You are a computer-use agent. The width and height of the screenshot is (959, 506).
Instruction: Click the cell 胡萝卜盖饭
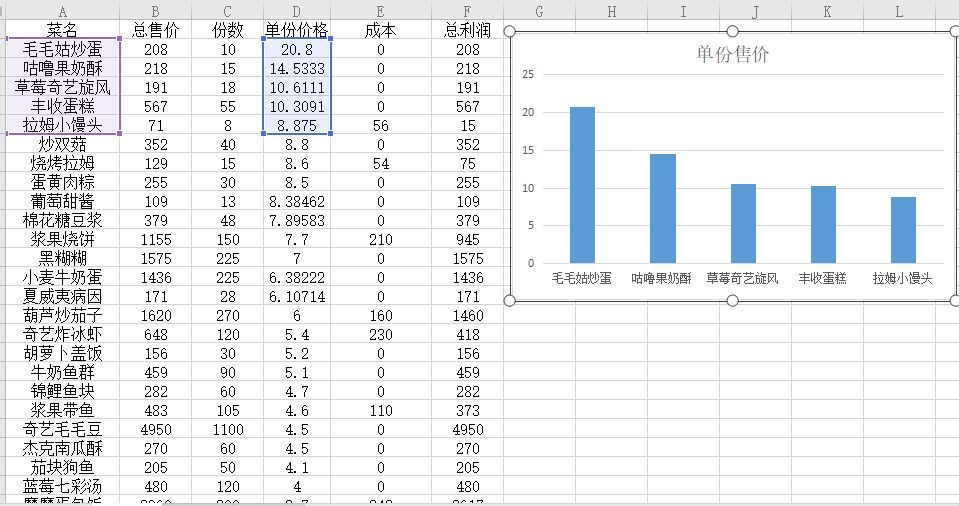(x=62, y=353)
